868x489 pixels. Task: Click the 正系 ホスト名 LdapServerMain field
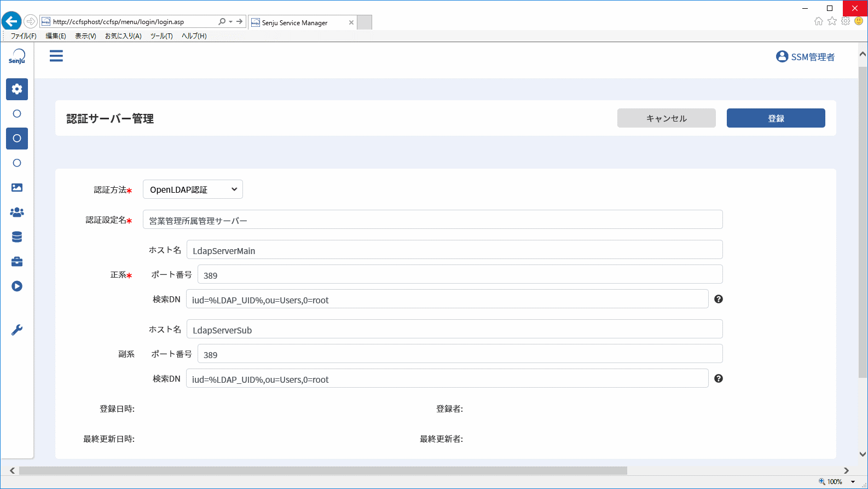point(455,250)
